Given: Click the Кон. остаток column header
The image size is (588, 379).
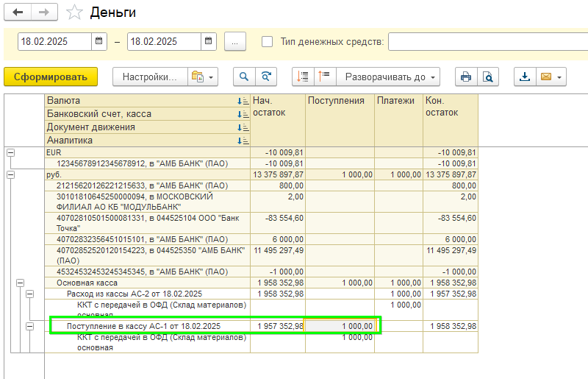Looking at the screenshot, I should pyautogui.click(x=451, y=121).
